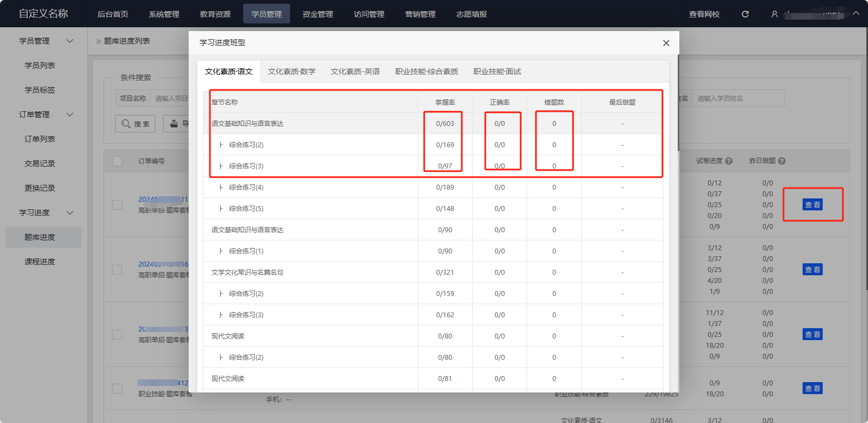Click 题库进度列表 breadcrumb
The height and width of the screenshot is (423, 868).
127,41
